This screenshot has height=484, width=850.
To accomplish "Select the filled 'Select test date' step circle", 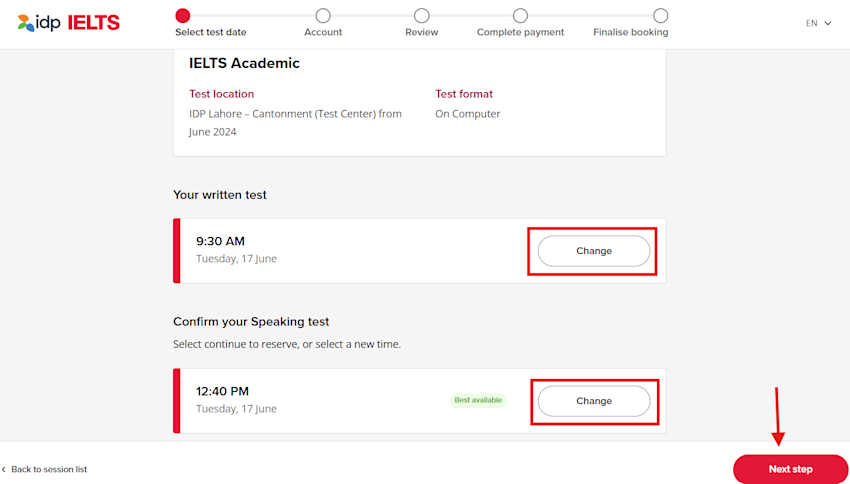I will click(x=183, y=15).
